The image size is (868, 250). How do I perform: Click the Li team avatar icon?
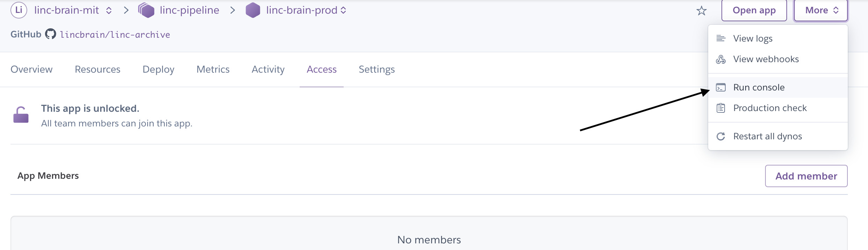click(x=19, y=10)
